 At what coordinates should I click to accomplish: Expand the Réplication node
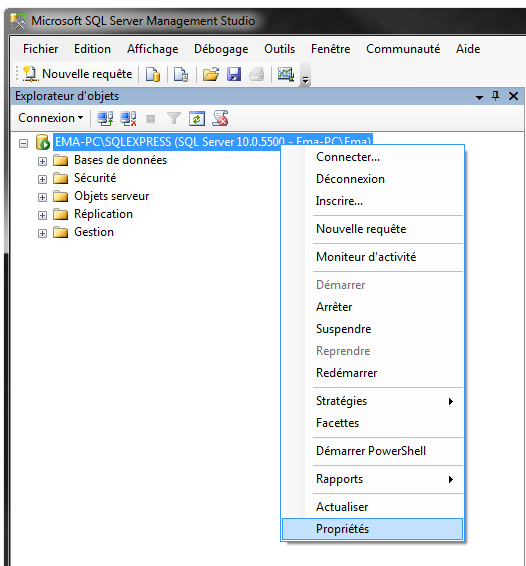point(42,215)
